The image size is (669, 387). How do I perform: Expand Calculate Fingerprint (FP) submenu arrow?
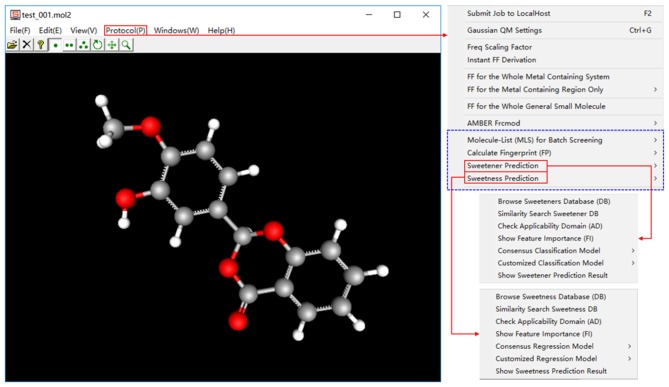pyautogui.click(x=655, y=153)
